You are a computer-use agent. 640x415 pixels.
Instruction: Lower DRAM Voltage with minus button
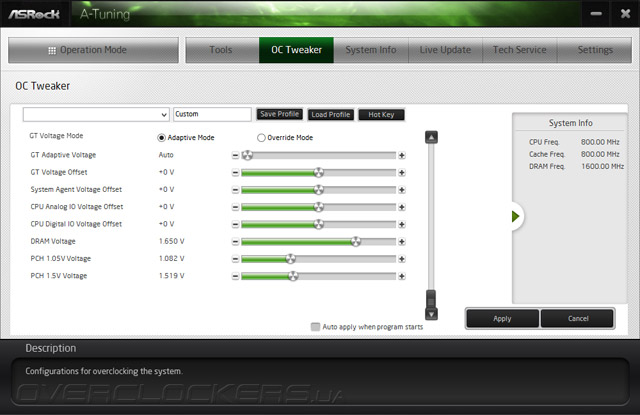coord(236,242)
